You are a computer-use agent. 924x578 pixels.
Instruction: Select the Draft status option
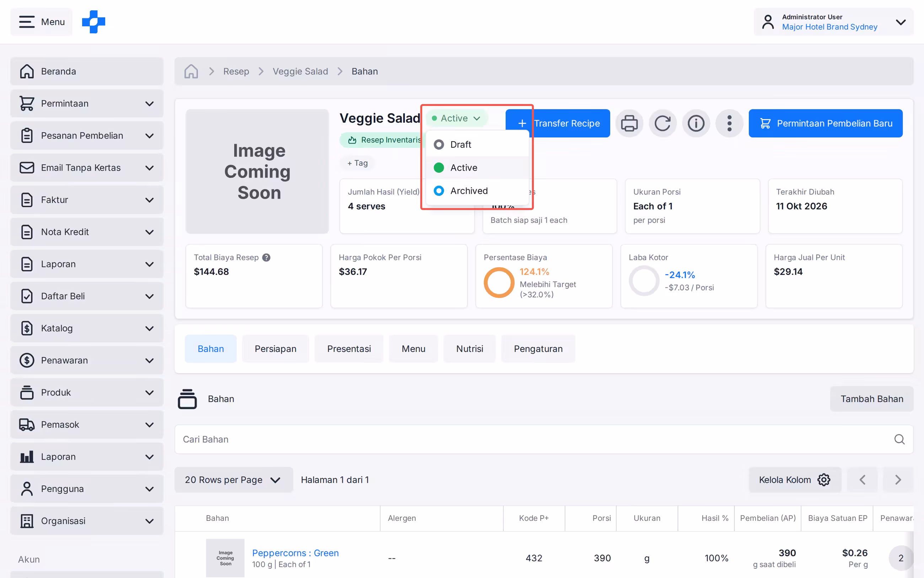[477, 144]
